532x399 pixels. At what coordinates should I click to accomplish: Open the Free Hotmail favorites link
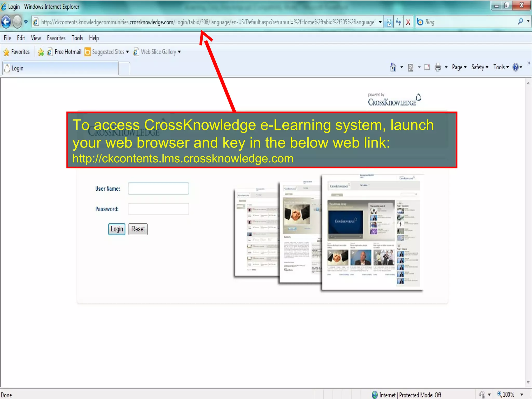(64, 52)
